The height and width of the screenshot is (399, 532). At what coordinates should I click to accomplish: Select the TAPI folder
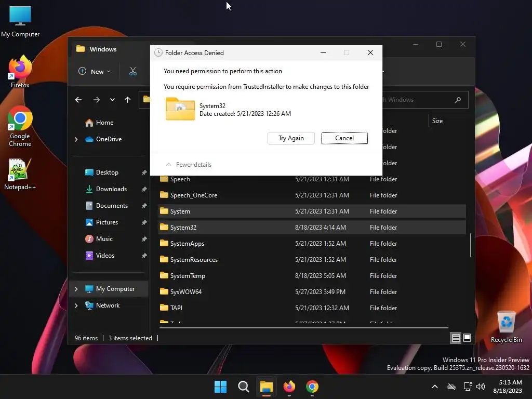[312, 308]
